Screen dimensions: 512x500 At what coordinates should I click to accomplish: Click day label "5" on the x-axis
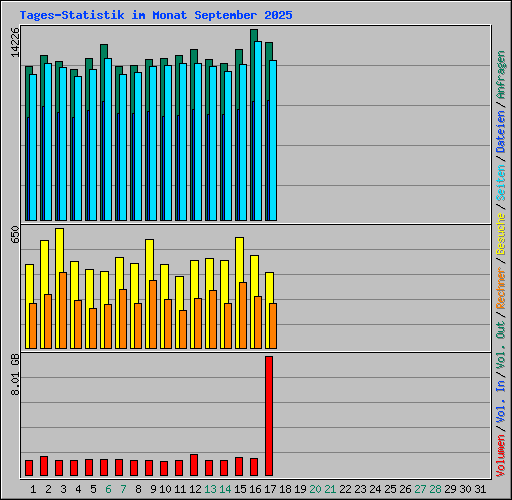click(93, 489)
